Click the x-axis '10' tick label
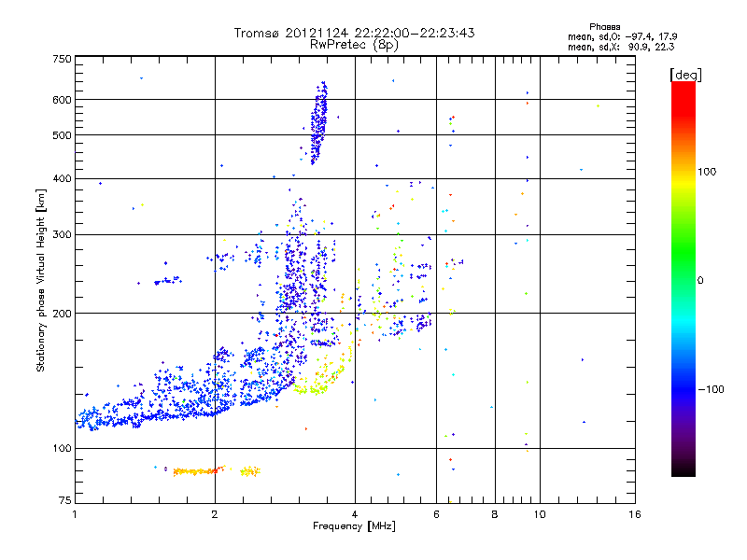Screen dimensions: 747x560 click(540, 514)
